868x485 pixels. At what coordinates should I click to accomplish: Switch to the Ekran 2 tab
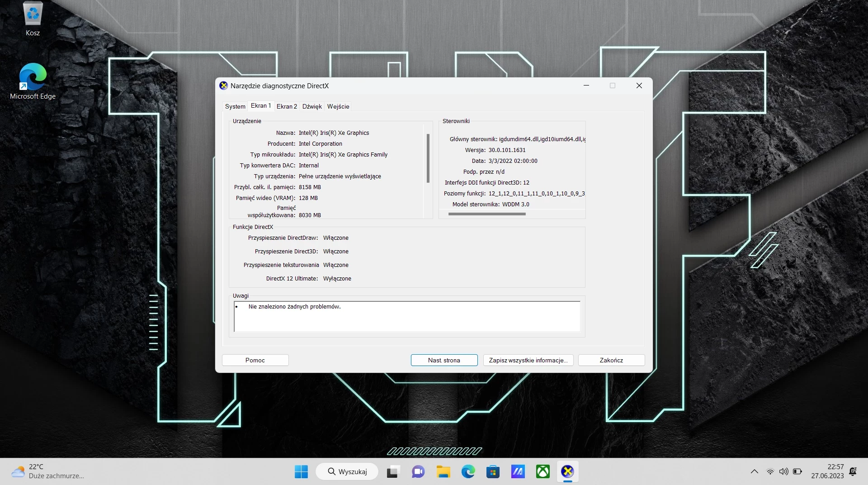287,106
